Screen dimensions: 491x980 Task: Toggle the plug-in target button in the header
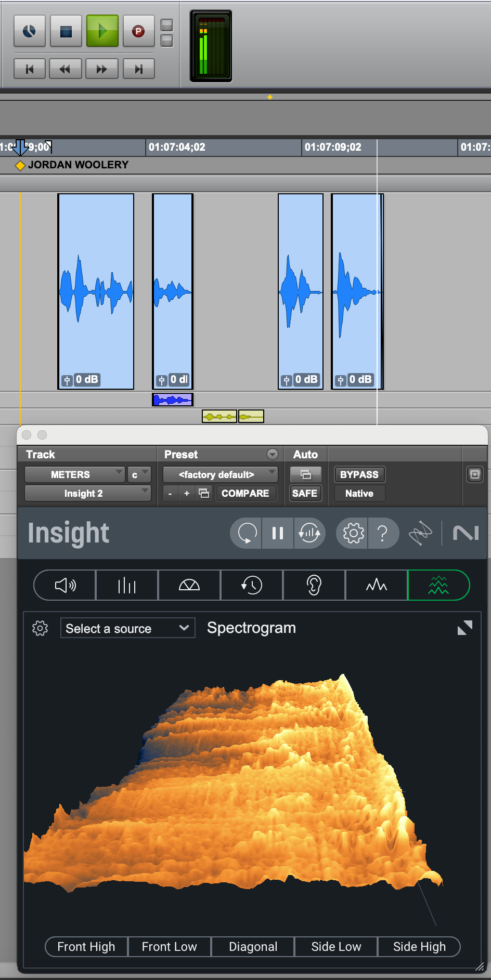(474, 474)
